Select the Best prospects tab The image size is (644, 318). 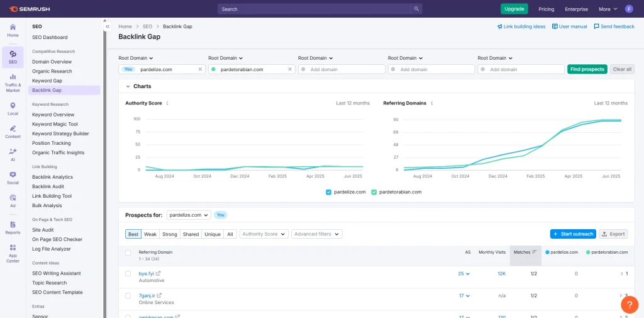tap(133, 234)
